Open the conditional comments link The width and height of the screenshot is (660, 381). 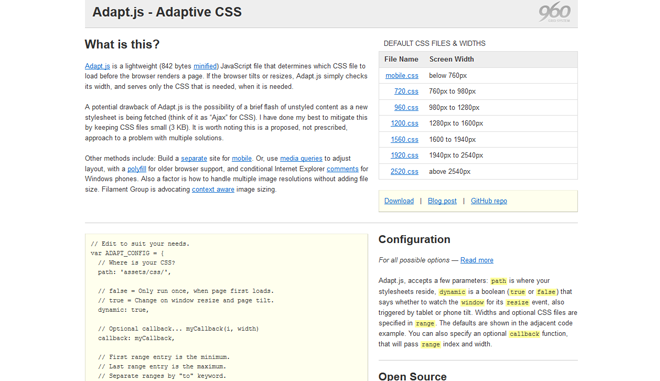(343, 169)
